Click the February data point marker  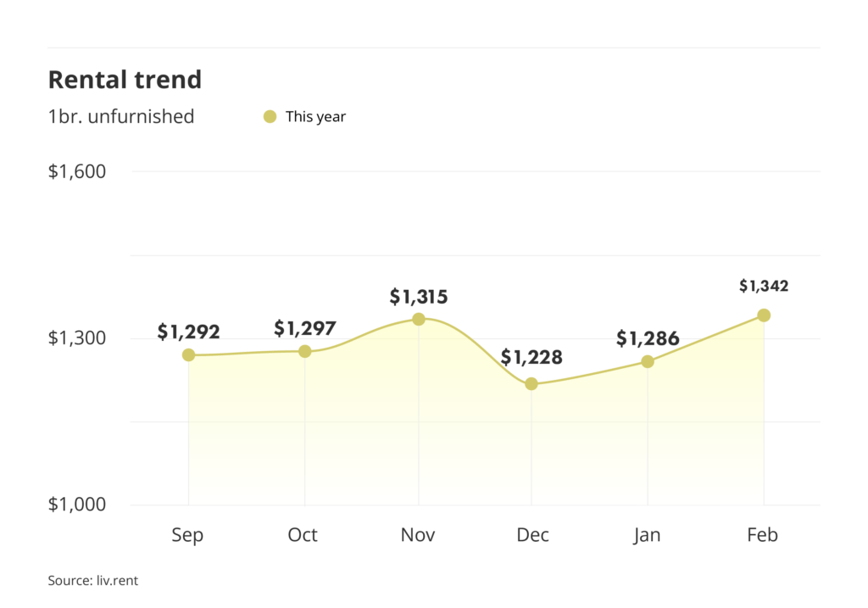point(764,315)
